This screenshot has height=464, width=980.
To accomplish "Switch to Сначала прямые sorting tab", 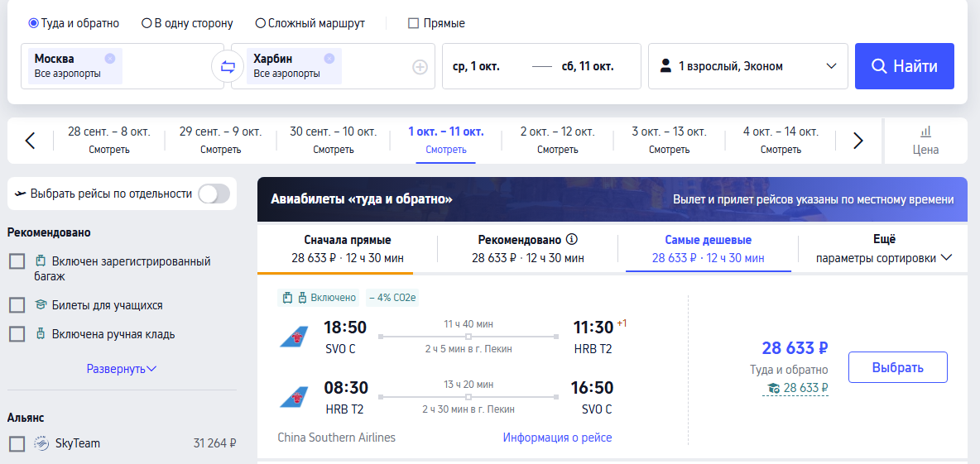I will tap(348, 249).
